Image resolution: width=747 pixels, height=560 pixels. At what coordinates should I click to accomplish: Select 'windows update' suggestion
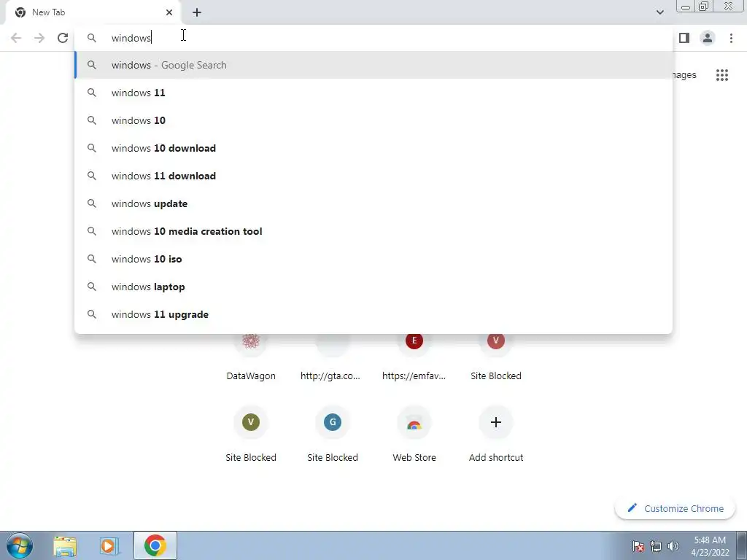(x=373, y=204)
